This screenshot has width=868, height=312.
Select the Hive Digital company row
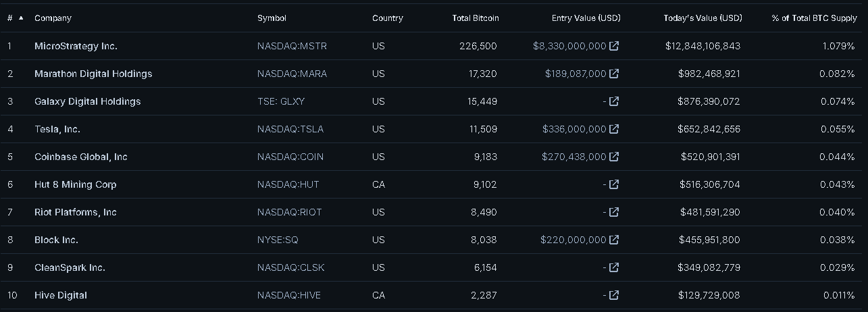(x=61, y=295)
